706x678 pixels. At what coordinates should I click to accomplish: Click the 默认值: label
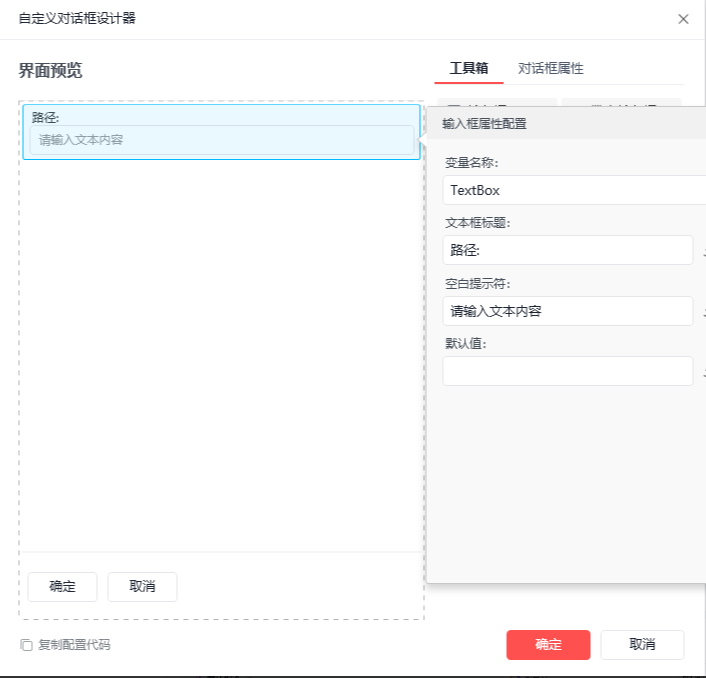tap(466, 344)
